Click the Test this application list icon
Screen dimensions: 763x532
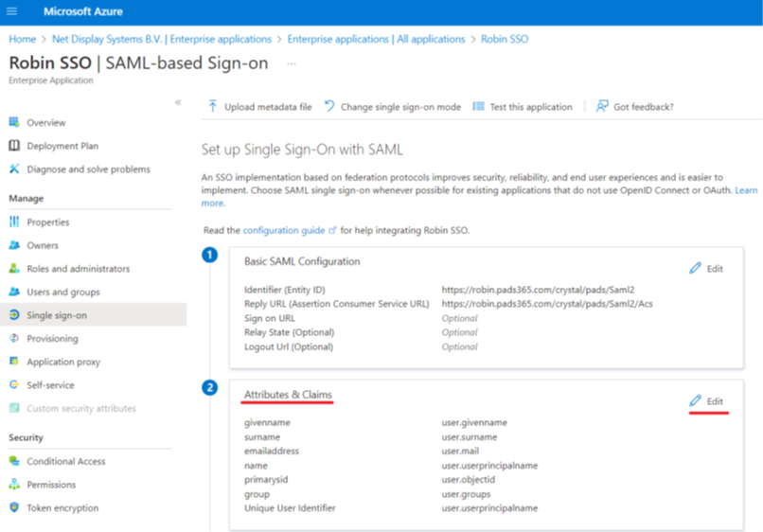click(x=478, y=106)
